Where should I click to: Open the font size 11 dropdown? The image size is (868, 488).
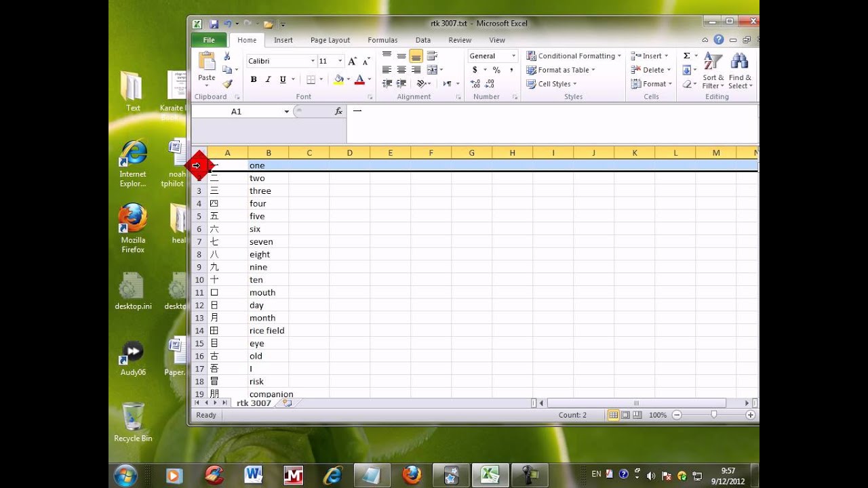point(340,61)
